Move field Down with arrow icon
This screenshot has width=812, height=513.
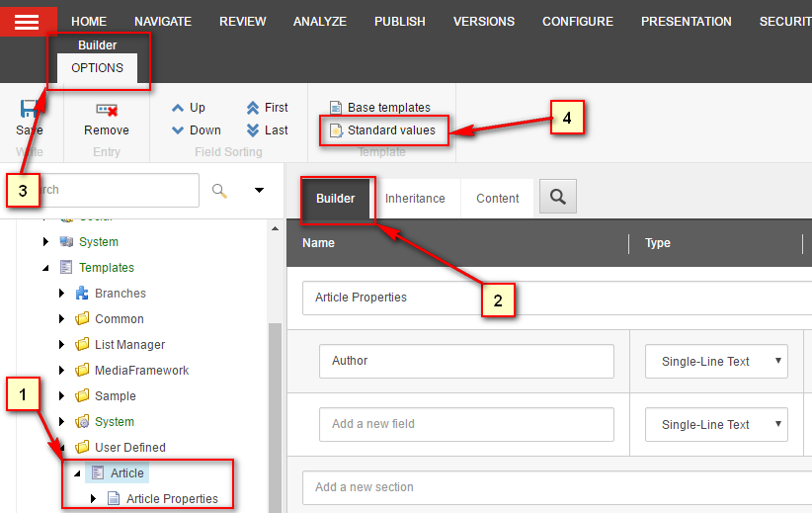(x=178, y=130)
